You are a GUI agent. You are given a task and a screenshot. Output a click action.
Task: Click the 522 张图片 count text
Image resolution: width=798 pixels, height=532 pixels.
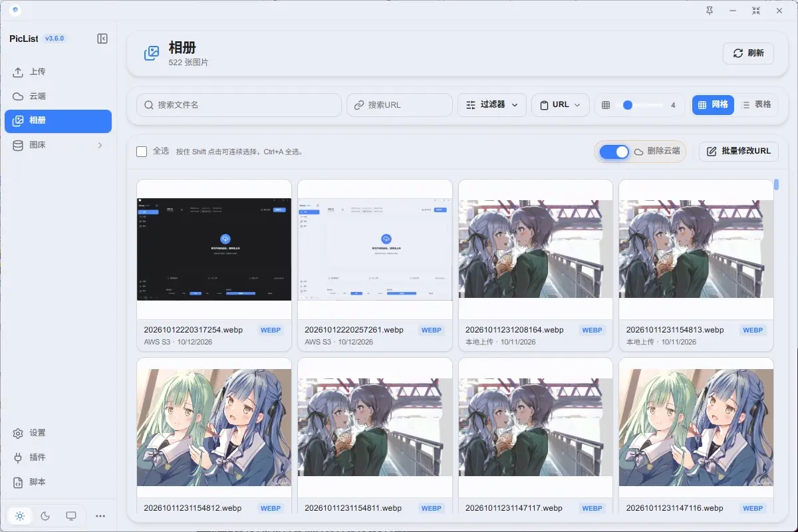point(189,63)
